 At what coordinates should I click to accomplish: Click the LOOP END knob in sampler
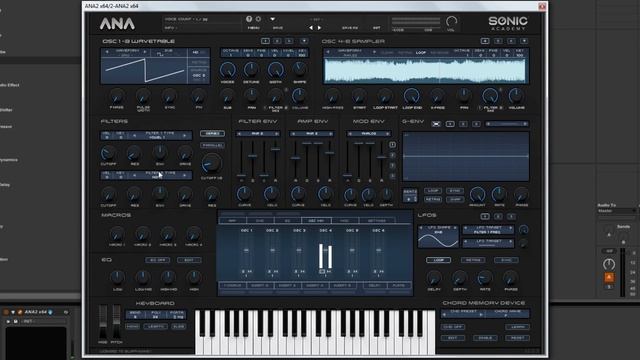411,96
